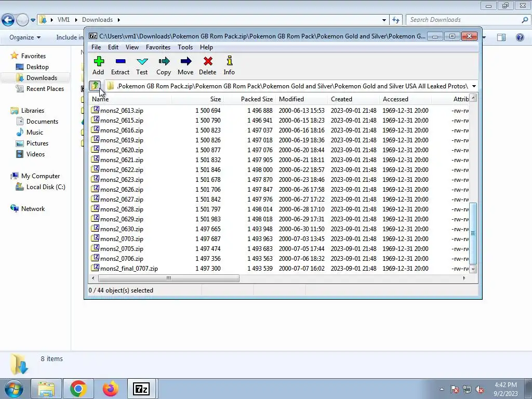Open the Organize dropdown in Explorer
This screenshot has width=532, height=399.
25,37
